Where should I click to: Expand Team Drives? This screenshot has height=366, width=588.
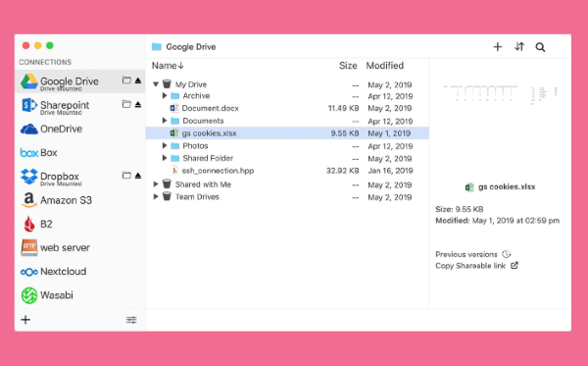click(x=156, y=196)
